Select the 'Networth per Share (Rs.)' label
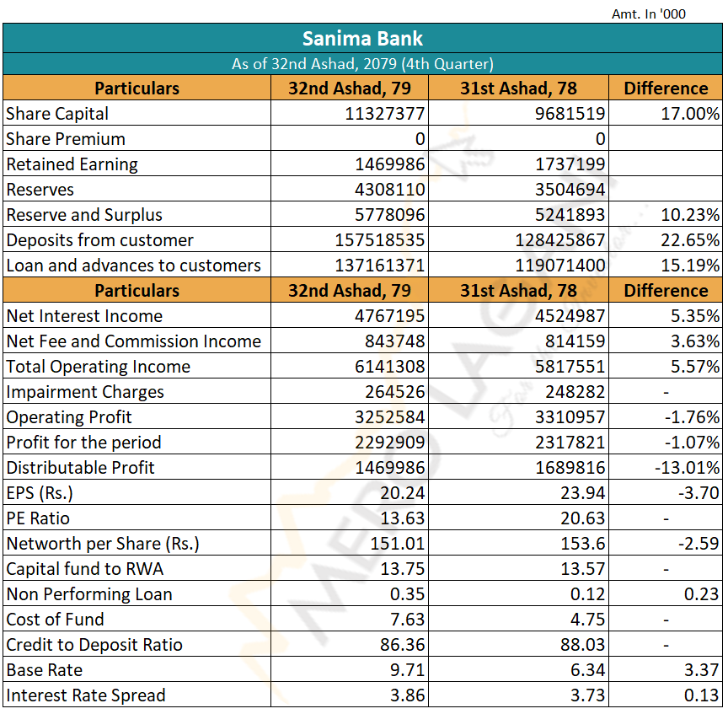The height and width of the screenshot is (714, 728). tap(103, 544)
